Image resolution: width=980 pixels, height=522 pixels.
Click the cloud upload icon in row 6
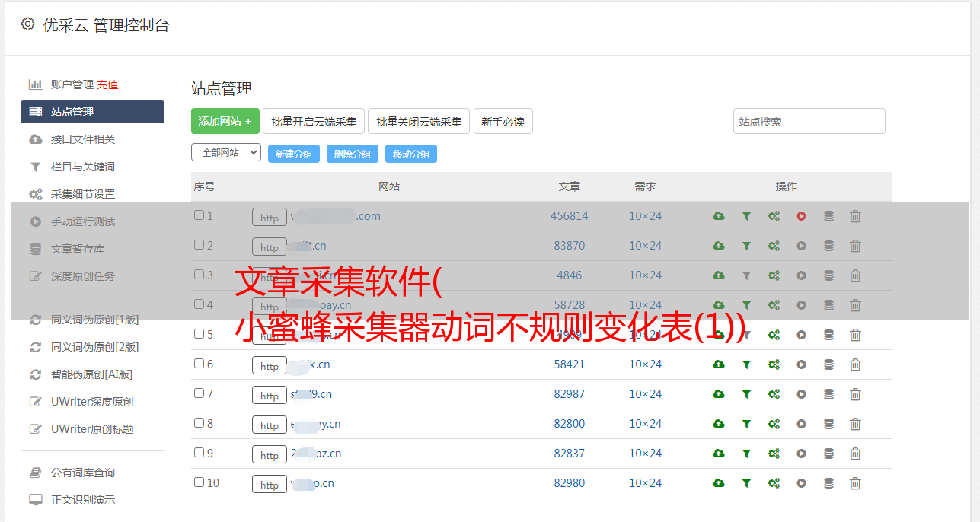719,364
